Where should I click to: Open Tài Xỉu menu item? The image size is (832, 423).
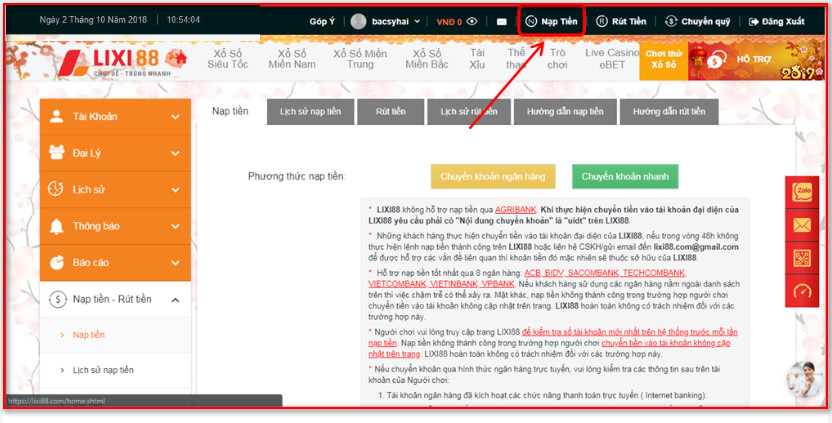(x=477, y=59)
